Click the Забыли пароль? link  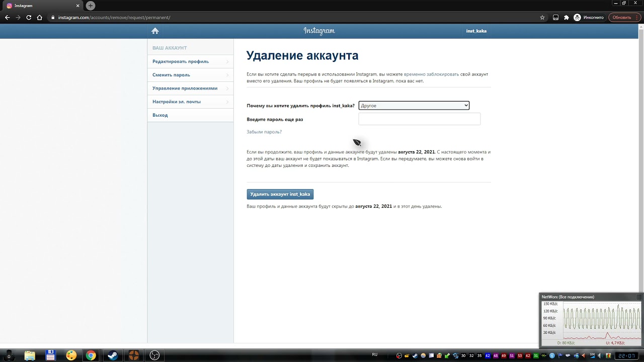click(x=264, y=132)
